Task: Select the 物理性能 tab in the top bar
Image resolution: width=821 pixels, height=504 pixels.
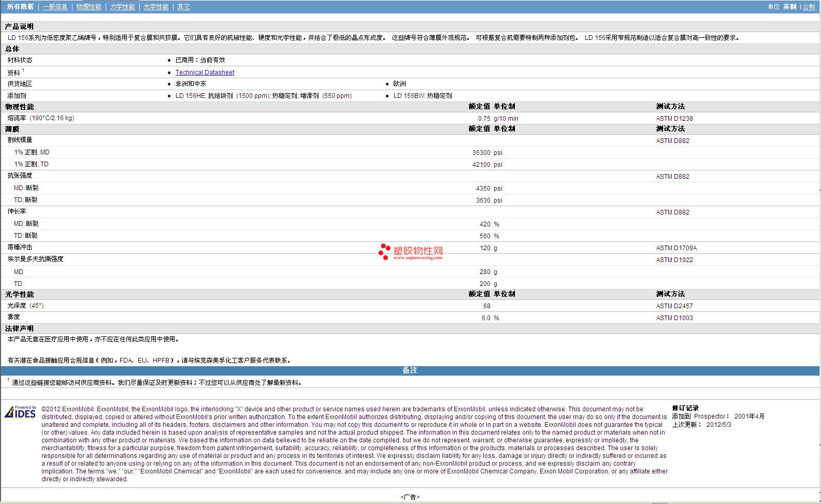Action: (89, 7)
